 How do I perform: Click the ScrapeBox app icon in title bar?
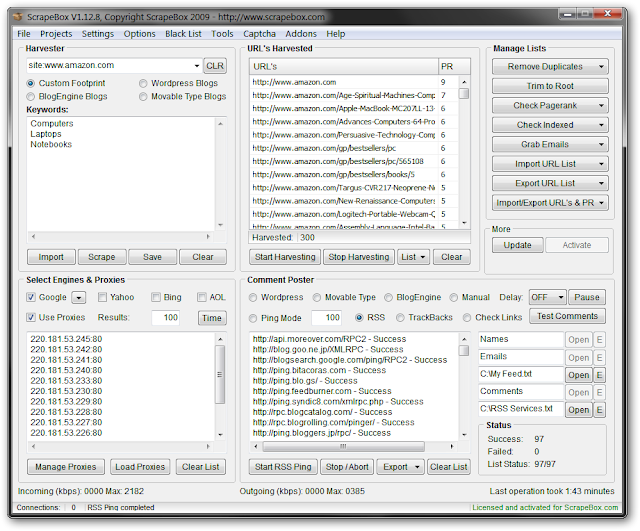point(18,17)
